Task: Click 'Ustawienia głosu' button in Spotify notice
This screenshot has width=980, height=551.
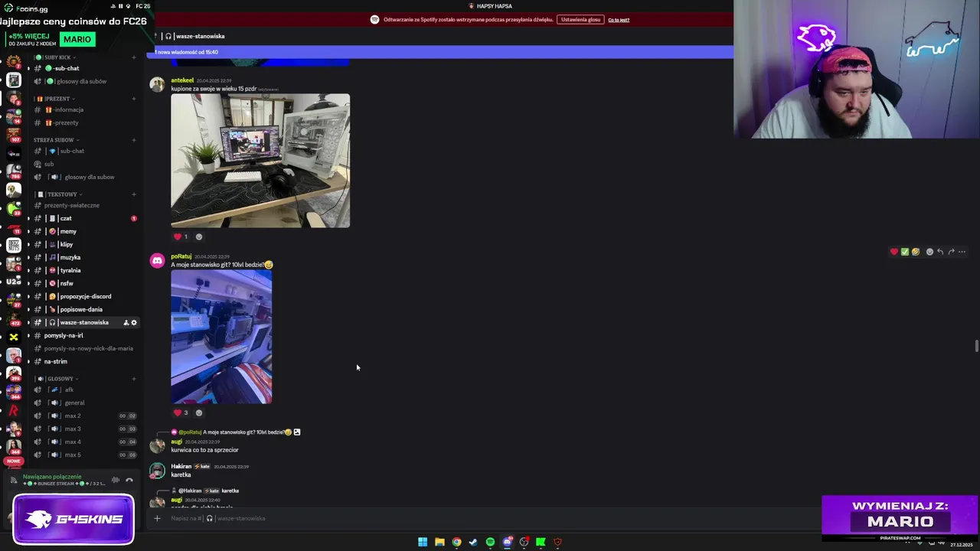Action: tap(580, 19)
